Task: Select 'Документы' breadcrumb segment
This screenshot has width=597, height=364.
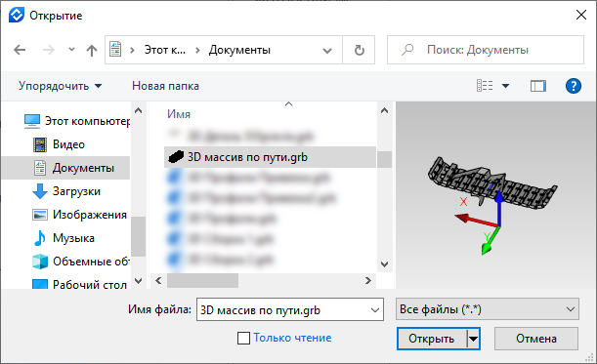Action: point(239,50)
